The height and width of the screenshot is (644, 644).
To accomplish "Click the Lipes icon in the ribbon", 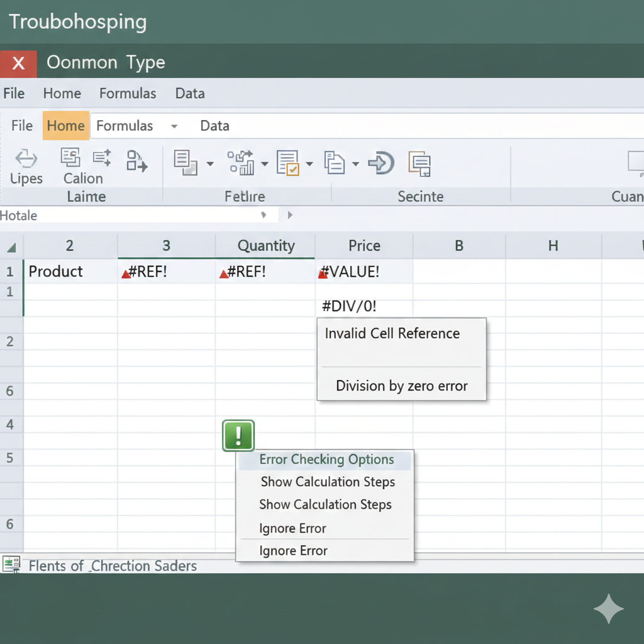I will click(x=26, y=158).
